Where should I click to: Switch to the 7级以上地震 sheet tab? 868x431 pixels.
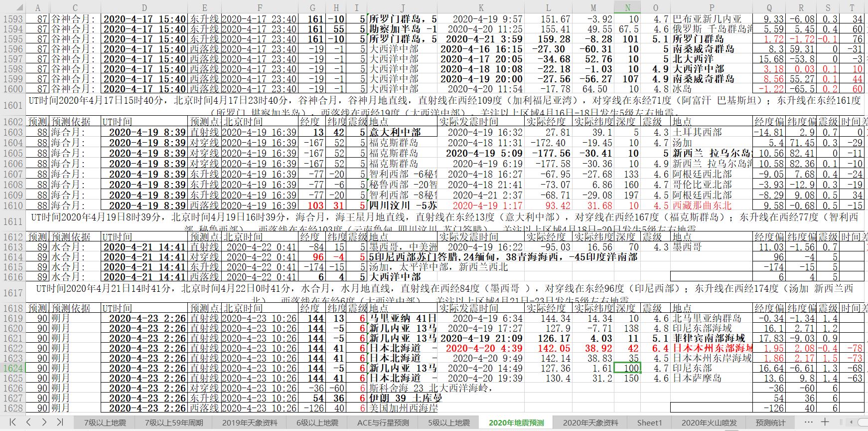tap(105, 423)
